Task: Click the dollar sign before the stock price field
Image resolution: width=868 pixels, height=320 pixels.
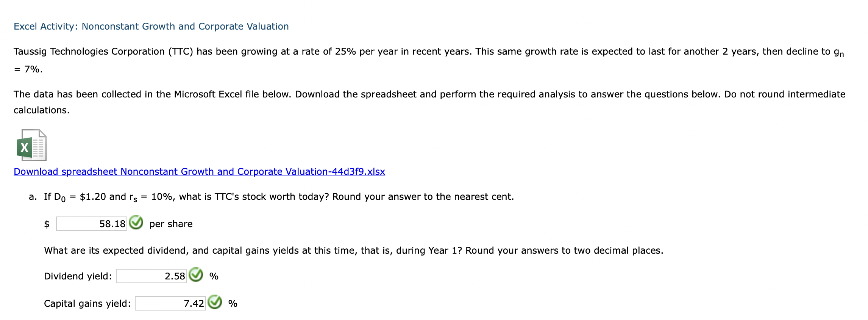Action: [47, 224]
